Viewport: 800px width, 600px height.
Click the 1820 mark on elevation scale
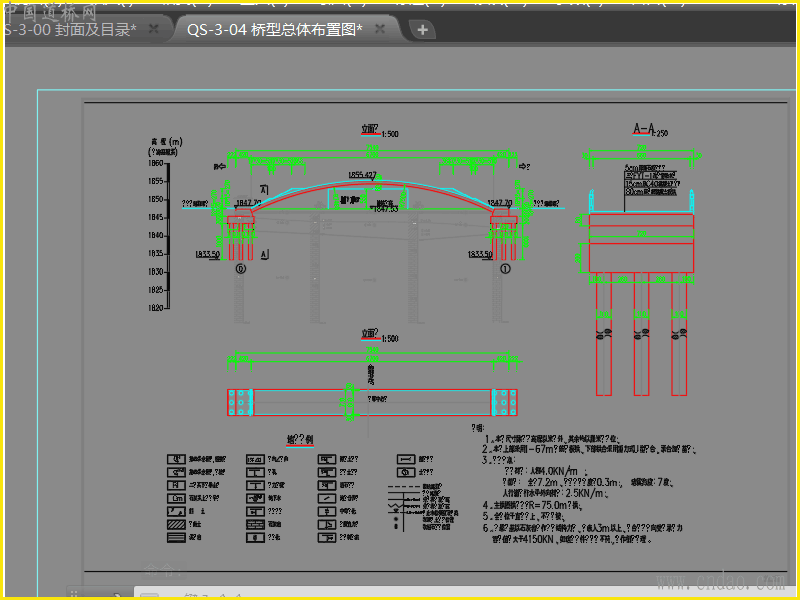tap(156, 308)
